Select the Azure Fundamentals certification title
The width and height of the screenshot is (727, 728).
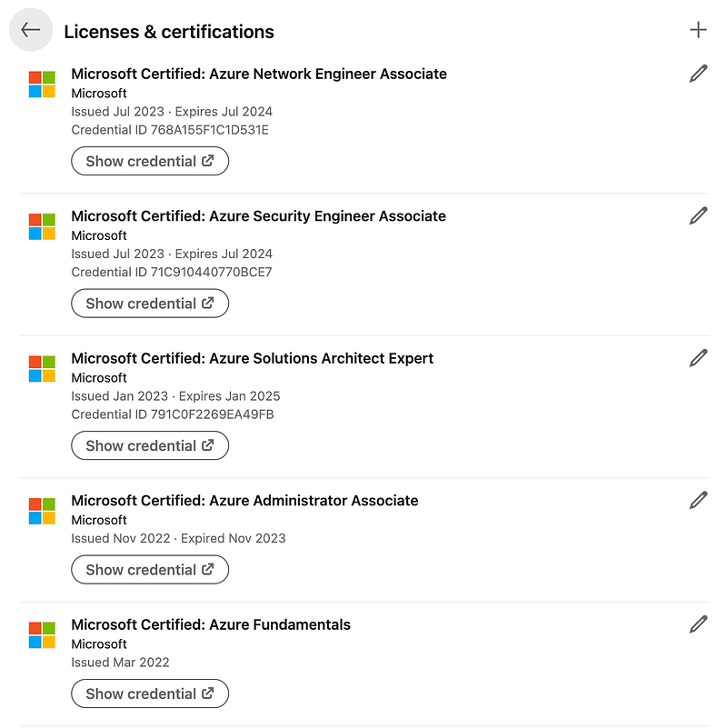click(x=211, y=624)
